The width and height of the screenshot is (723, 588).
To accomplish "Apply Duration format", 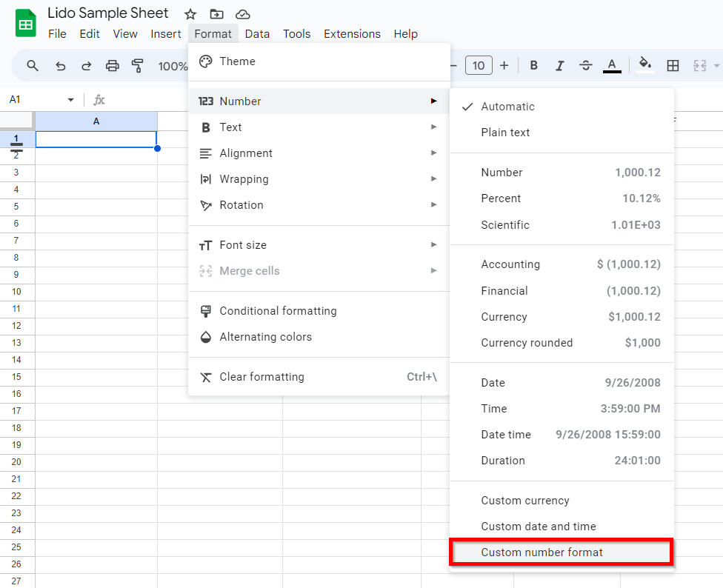I will (x=562, y=461).
